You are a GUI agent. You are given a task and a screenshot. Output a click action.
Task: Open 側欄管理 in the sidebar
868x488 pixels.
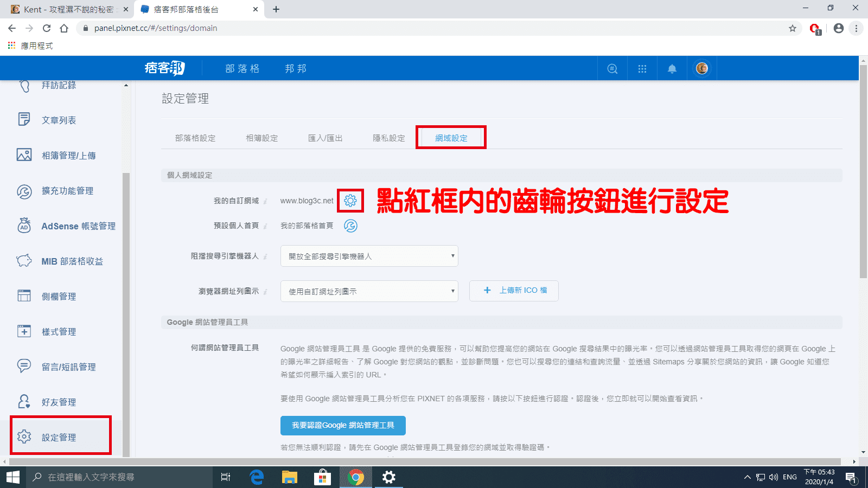pyautogui.click(x=58, y=296)
